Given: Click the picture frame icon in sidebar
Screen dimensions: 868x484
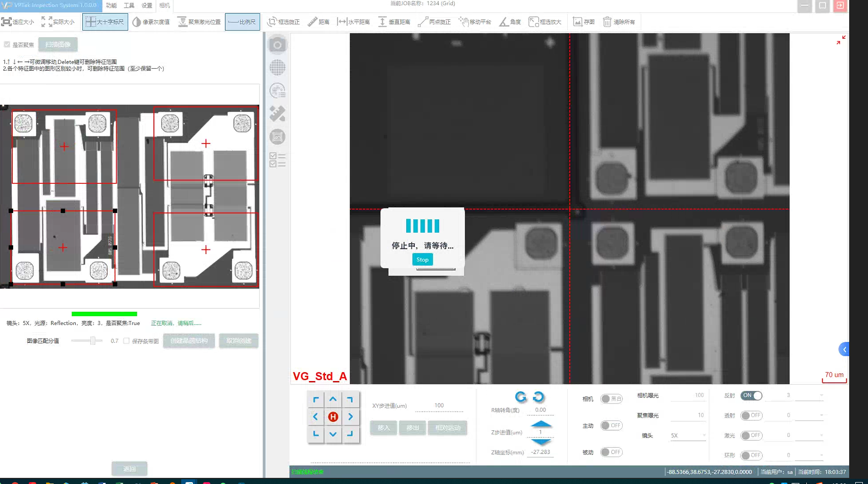Looking at the screenshot, I should [x=277, y=137].
